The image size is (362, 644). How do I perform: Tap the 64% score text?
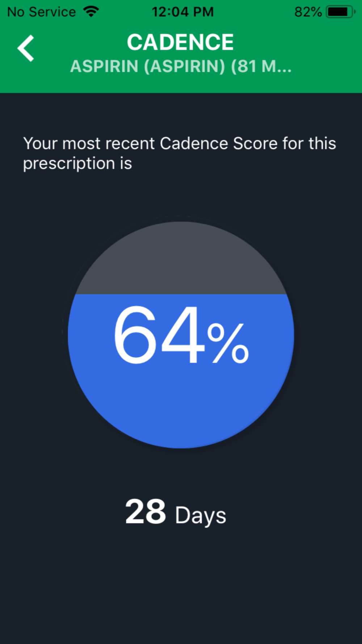181,335
